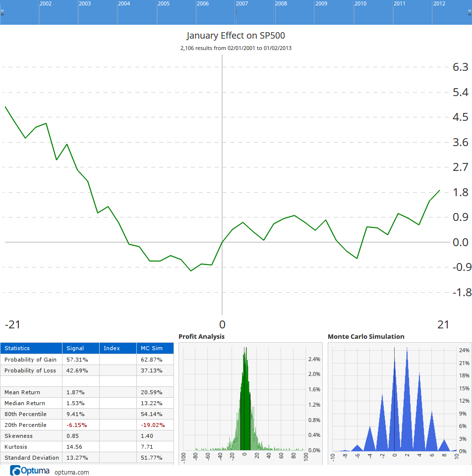Image resolution: width=472 pixels, height=476 pixels.
Task: Click MC Sim standard deviation 51.77%
Action: point(152,458)
